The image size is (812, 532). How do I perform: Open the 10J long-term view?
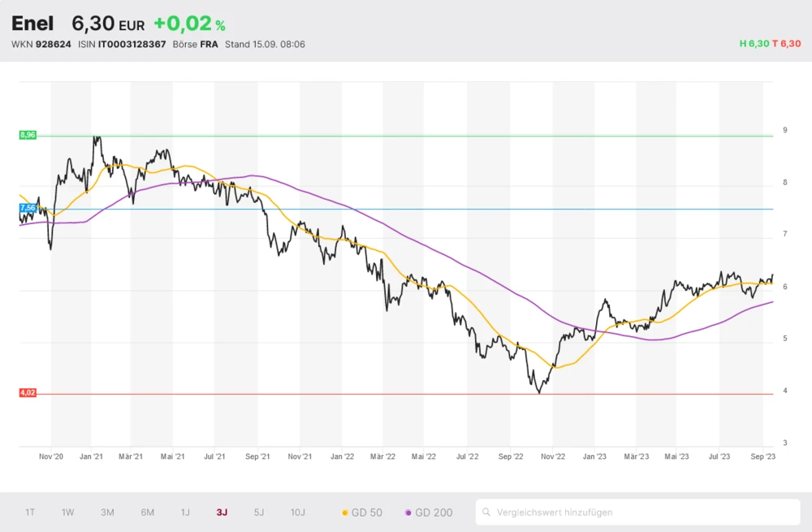click(x=298, y=513)
